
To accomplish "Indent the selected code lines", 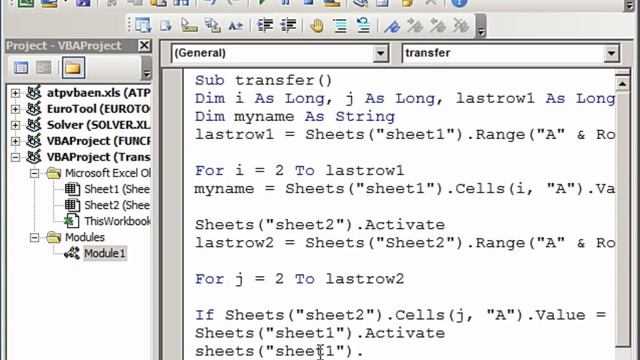I will click(265, 26).
